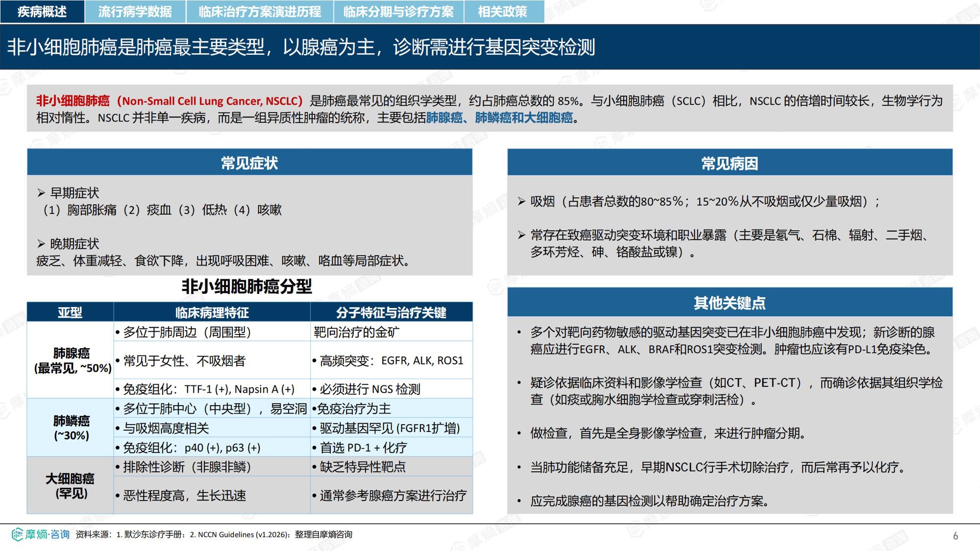Click the 靶向治疗的金矿 cell
Viewport: 980px width, 551px height.
(x=391, y=332)
